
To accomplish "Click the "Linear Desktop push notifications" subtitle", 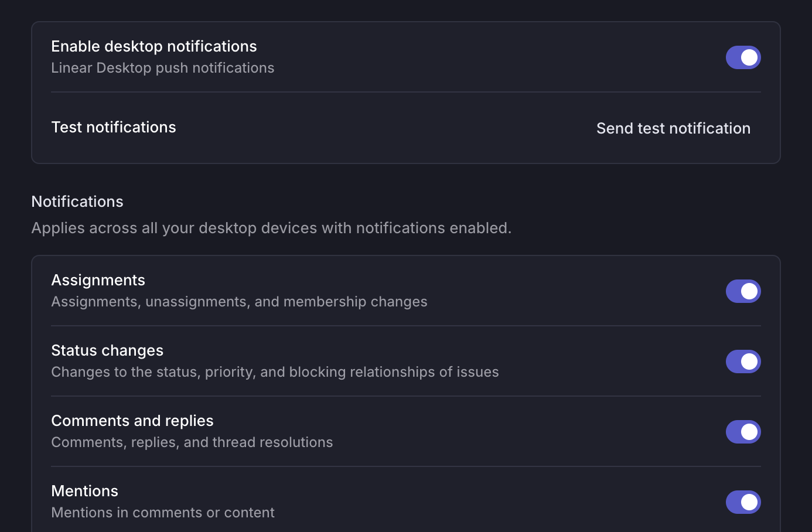I will point(163,68).
